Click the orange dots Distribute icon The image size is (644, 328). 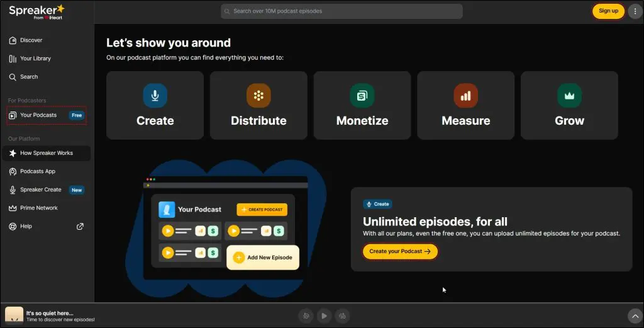click(258, 96)
